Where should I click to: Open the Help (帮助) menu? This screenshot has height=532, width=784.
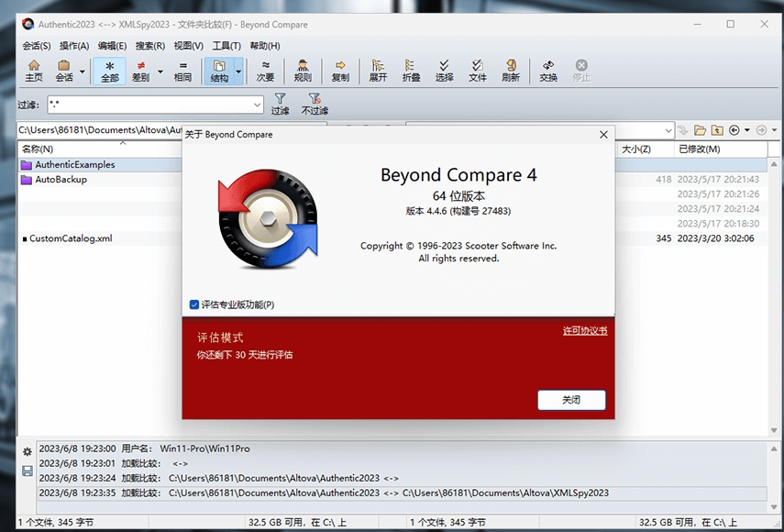click(264, 46)
